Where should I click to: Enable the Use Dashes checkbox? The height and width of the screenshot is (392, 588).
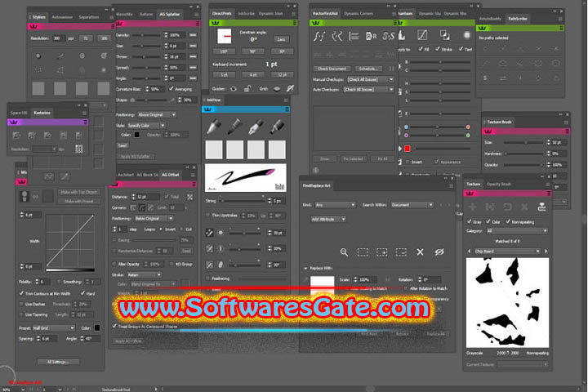tap(21, 304)
